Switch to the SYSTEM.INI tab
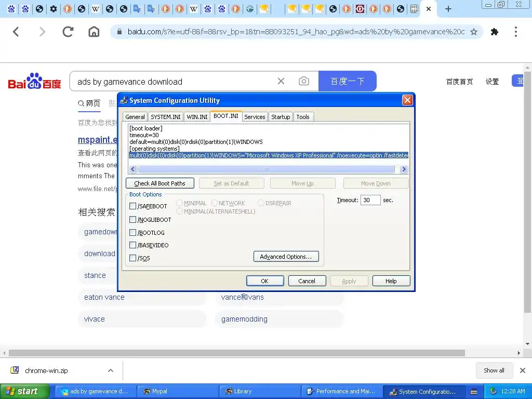Screen dimensions: 532x399 coord(166,117)
